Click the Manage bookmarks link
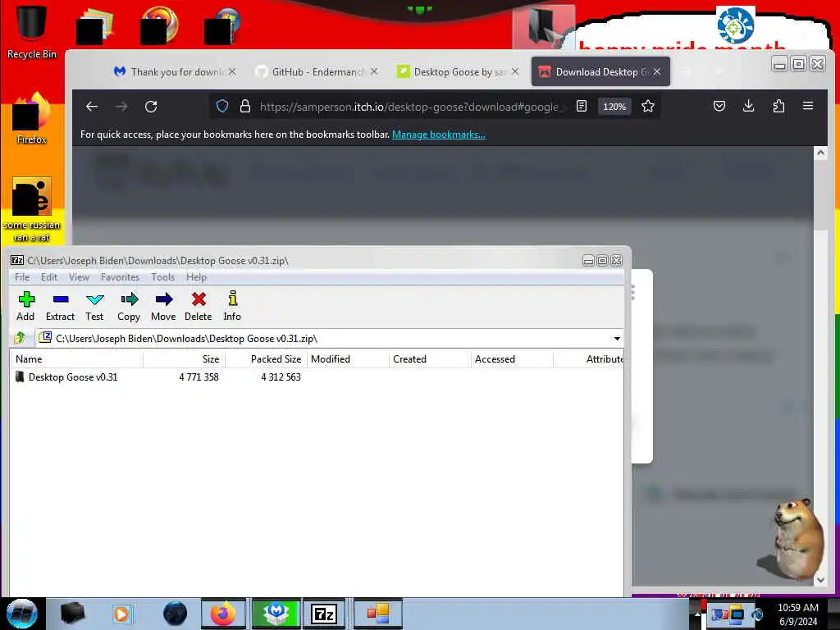The height and width of the screenshot is (630, 840). (x=439, y=135)
